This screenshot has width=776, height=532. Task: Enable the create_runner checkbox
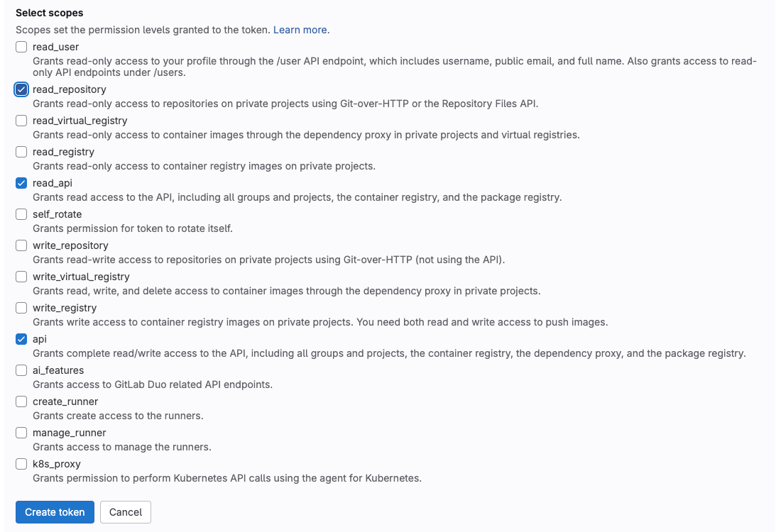pyautogui.click(x=21, y=401)
